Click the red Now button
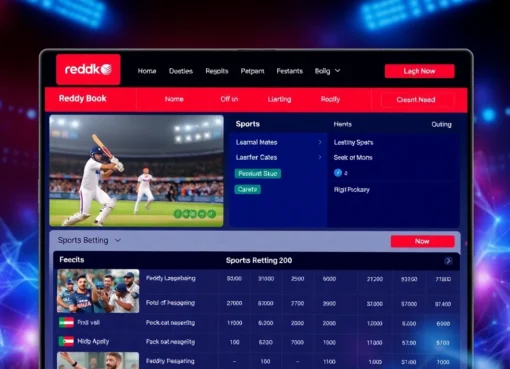This screenshot has width=510, height=369. click(422, 241)
